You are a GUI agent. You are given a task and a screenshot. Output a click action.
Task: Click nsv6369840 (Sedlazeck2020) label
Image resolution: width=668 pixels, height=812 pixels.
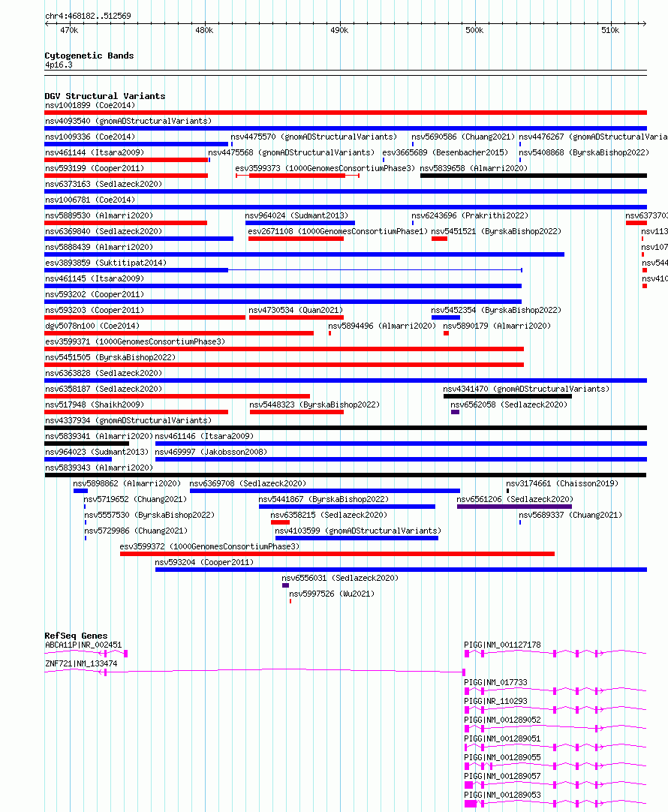[104, 231]
